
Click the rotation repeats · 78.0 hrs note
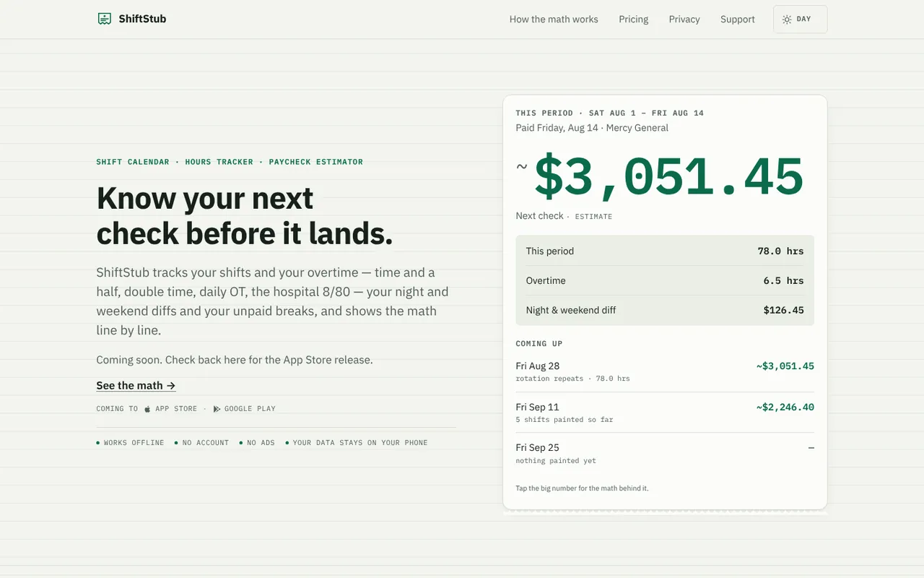(572, 379)
